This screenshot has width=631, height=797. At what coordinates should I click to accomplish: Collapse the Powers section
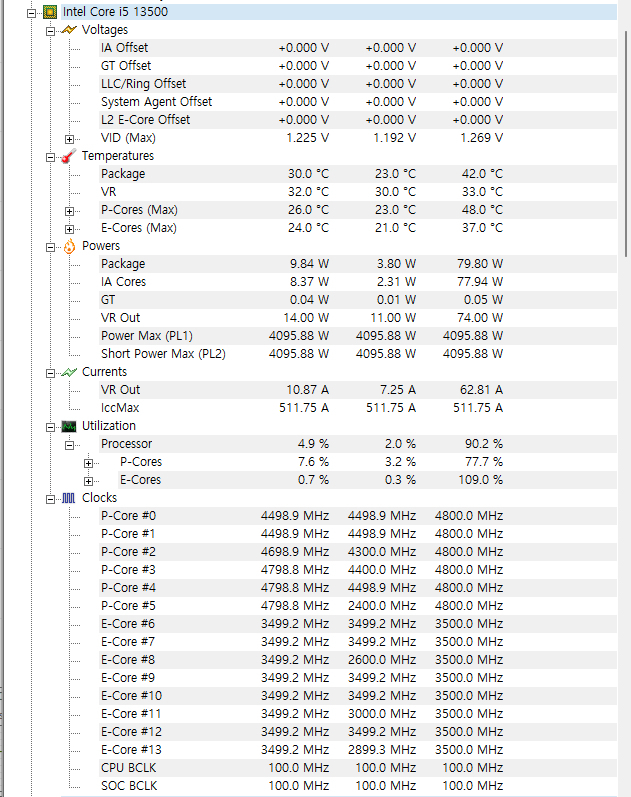pyautogui.click(x=50, y=248)
